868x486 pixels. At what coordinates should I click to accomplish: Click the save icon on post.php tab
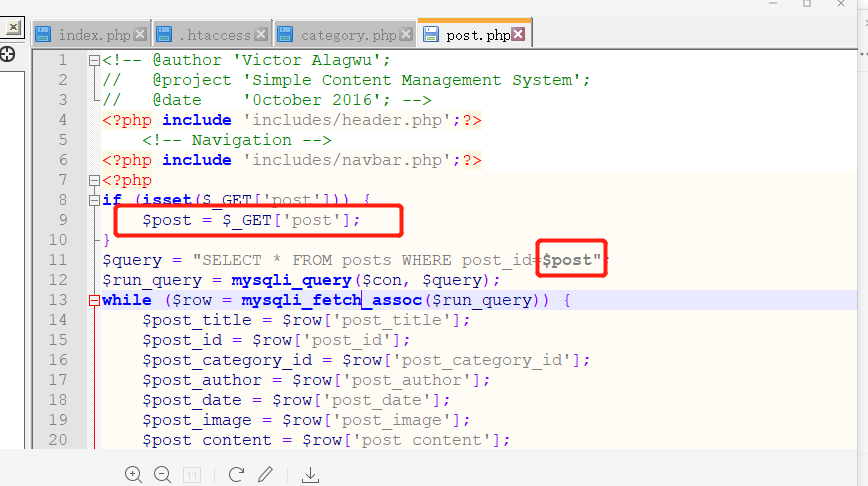click(431, 34)
